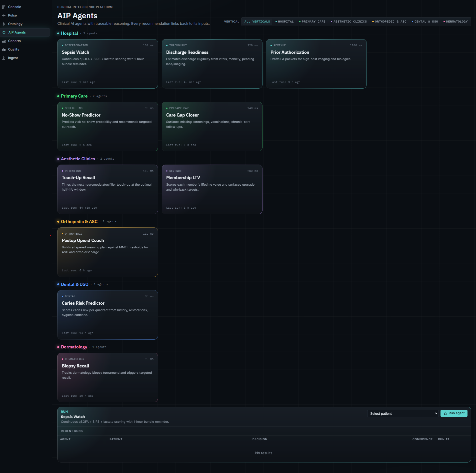This screenshot has height=473, width=476.
Task: Click the SCHEDULING tag on No-Show Predictor
Action: click(74, 108)
